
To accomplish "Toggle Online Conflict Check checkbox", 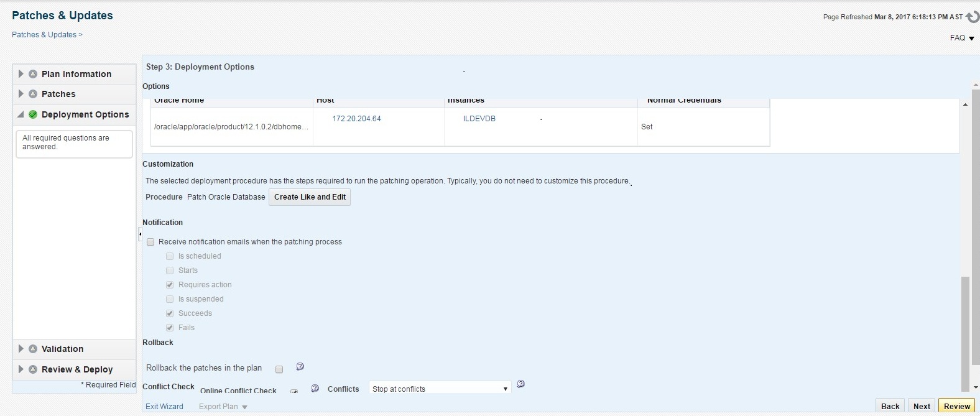I will (294, 391).
